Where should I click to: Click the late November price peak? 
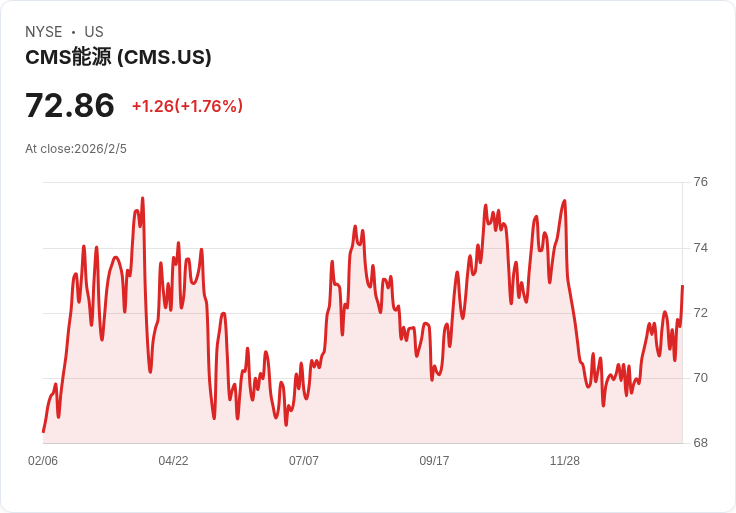(565, 201)
